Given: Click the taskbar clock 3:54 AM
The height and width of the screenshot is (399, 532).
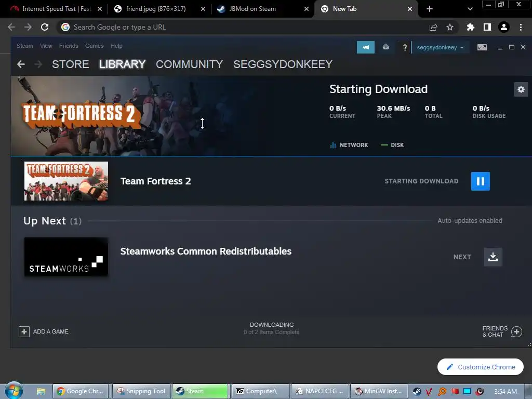Looking at the screenshot, I should (x=505, y=392).
